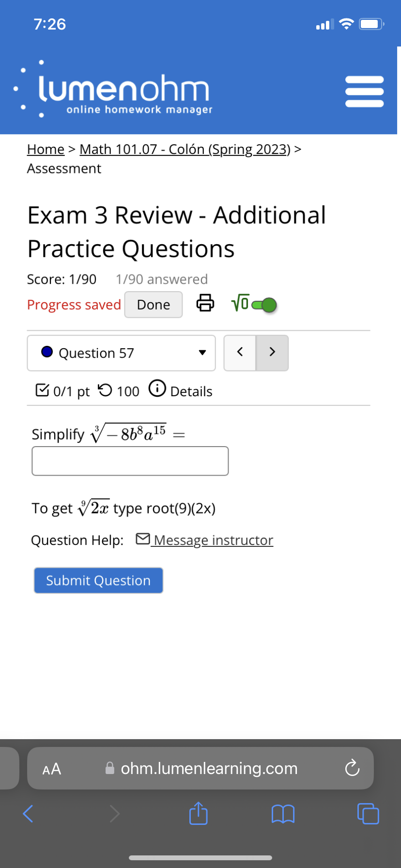Open the Home breadcrumb link
401x868 pixels.
tap(45, 149)
